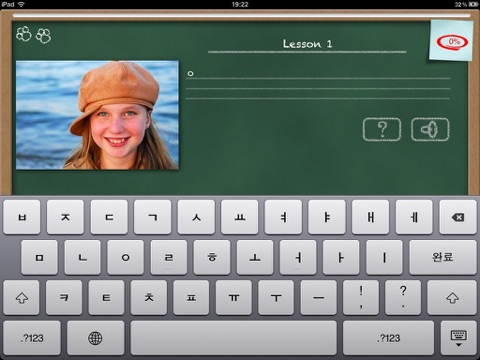Tap the ㅛ key

[x=240, y=217]
